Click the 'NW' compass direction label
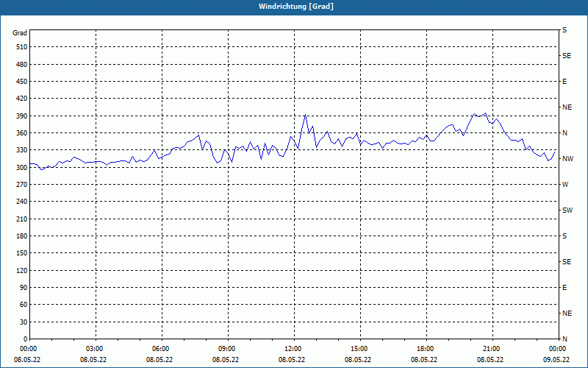 click(567, 159)
